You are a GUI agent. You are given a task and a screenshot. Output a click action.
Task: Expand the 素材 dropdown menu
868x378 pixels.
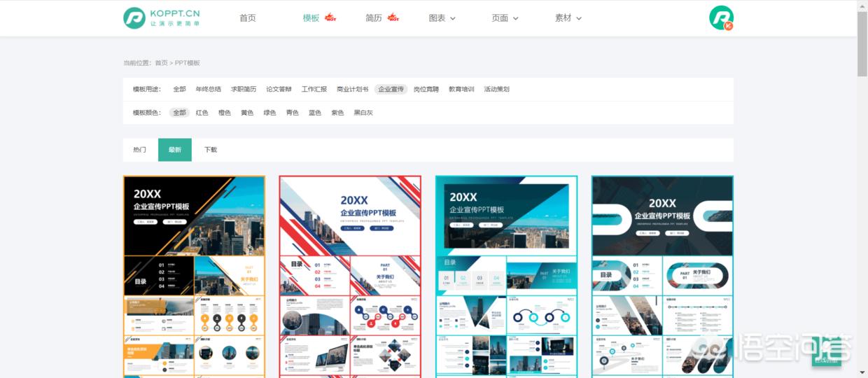point(568,18)
